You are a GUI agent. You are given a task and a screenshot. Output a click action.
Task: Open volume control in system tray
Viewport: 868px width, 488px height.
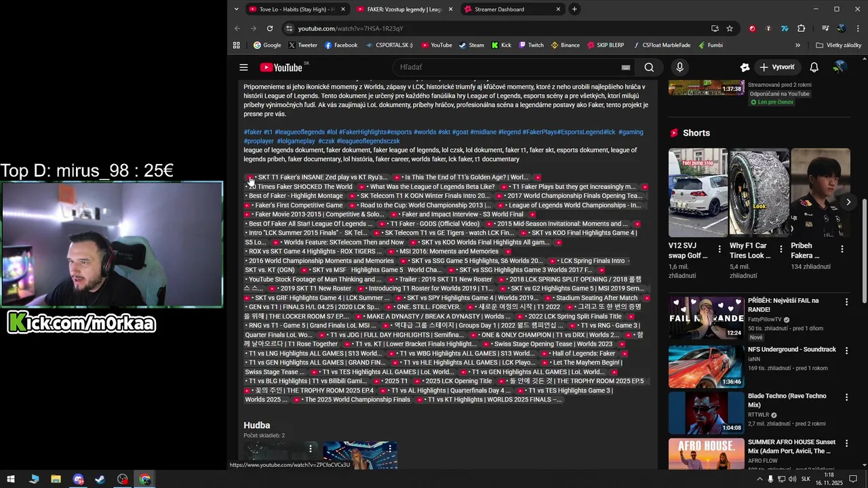pyautogui.click(x=793, y=479)
